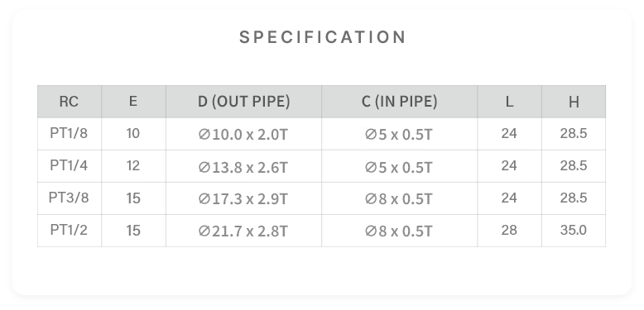Select the ∅10.0 x 2.0T cell
Viewport: 644px width, 310px height.
[244, 134]
